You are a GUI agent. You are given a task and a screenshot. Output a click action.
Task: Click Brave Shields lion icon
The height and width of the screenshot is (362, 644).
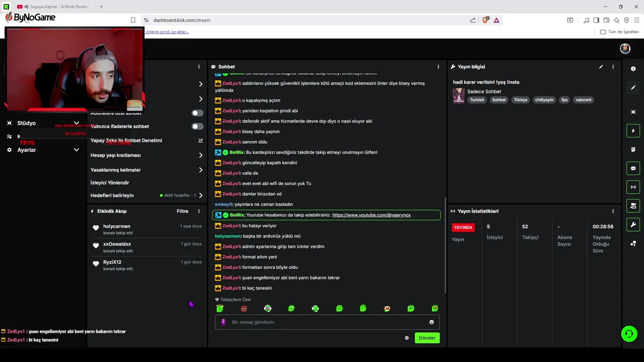click(485, 20)
